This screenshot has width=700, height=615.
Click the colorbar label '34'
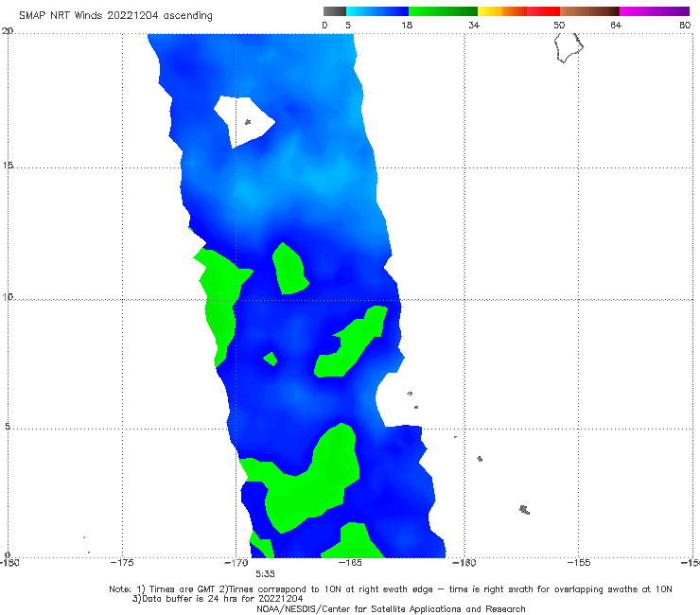point(474,25)
